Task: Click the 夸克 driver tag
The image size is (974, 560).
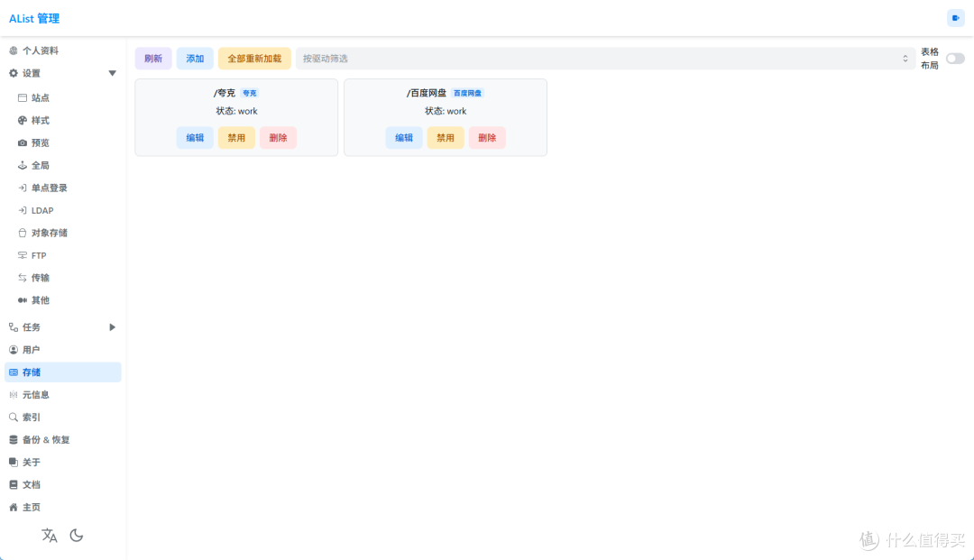Action: pyautogui.click(x=250, y=93)
